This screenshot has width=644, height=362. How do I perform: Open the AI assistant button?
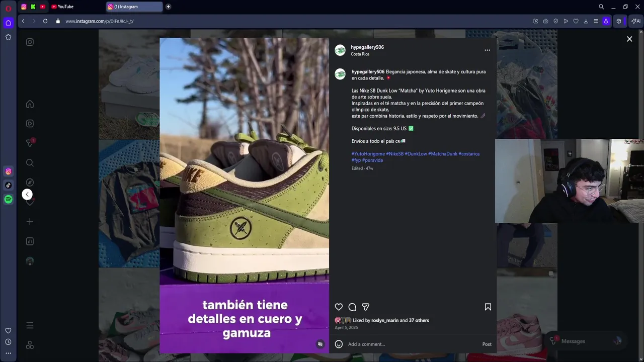tap(636, 21)
